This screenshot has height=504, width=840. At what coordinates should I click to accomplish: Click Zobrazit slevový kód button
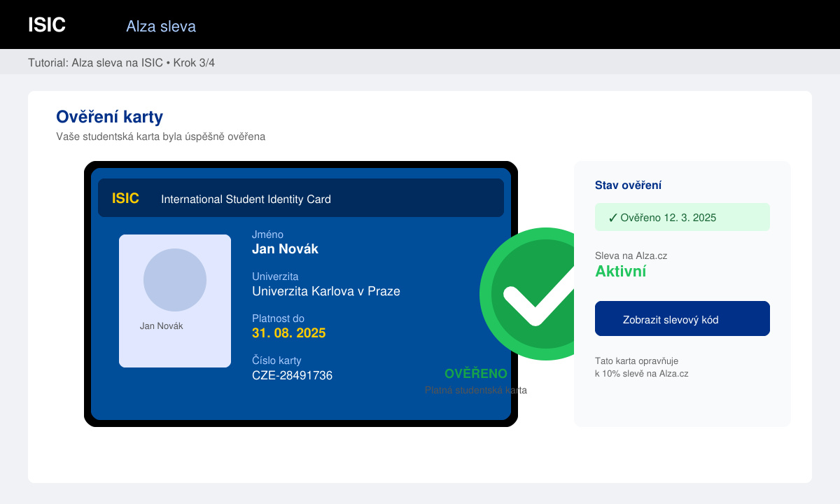(682, 318)
